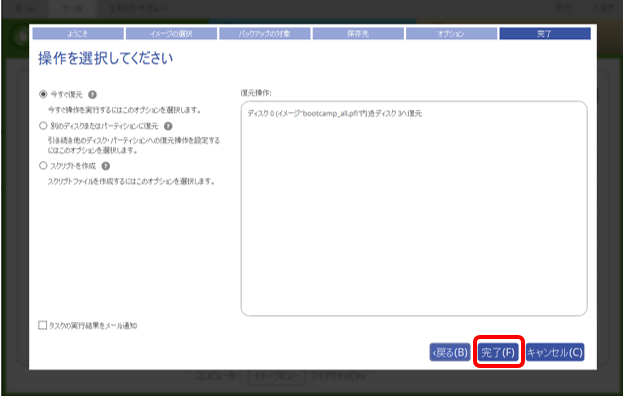The width and height of the screenshot is (623, 396).
Task: Enable タスクの実行結果をメール通知 checkbox
Action: pyautogui.click(x=43, y=326)
